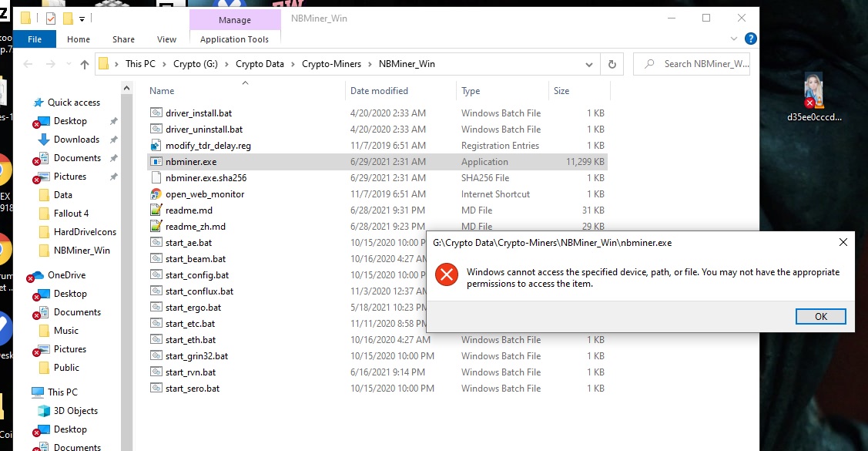
Task: Click the Properties icon on Quick Access Toolbar
Action: pos(49,18)
